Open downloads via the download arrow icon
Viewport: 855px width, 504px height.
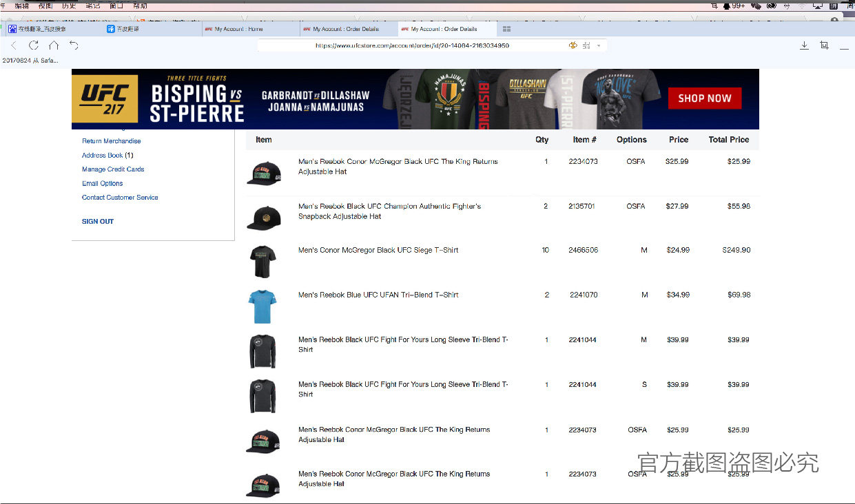(804, 45)
